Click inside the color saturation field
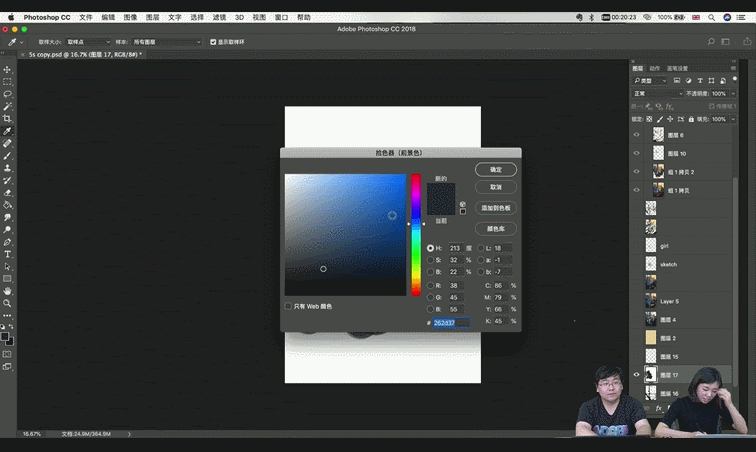The image size is (756, 452). pyautogui.click(x=345, y=235)
